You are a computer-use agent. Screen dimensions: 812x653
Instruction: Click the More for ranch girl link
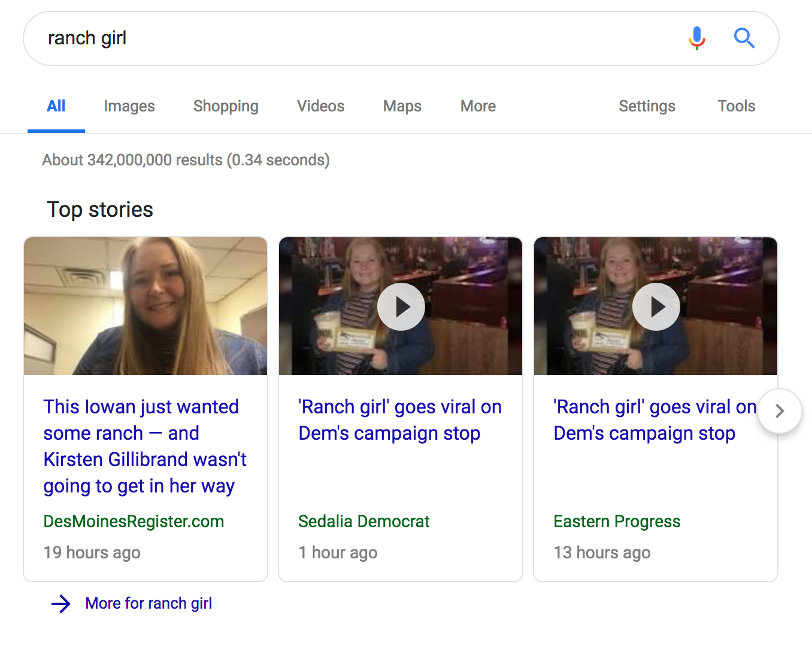(x=149, y=603)
